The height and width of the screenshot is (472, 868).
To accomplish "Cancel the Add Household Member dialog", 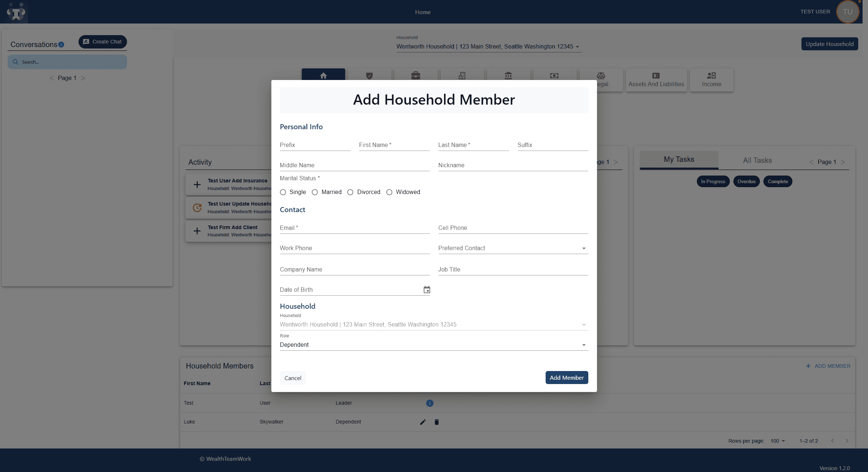I will [293, 378].
